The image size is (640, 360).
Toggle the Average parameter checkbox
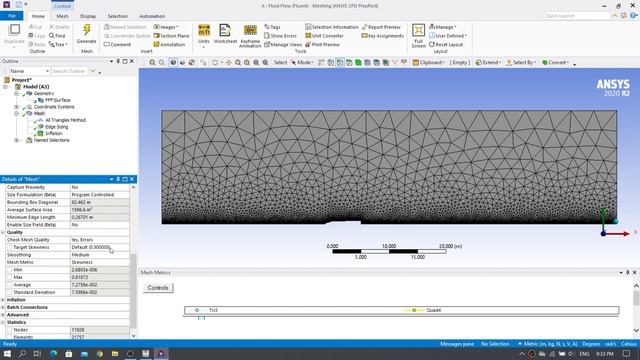click(x=10, y=285)
